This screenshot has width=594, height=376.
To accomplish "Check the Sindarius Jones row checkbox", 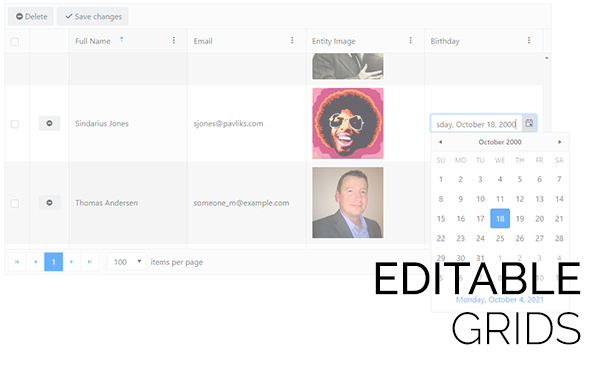I will pyautogui.click(x=15, y=124).
